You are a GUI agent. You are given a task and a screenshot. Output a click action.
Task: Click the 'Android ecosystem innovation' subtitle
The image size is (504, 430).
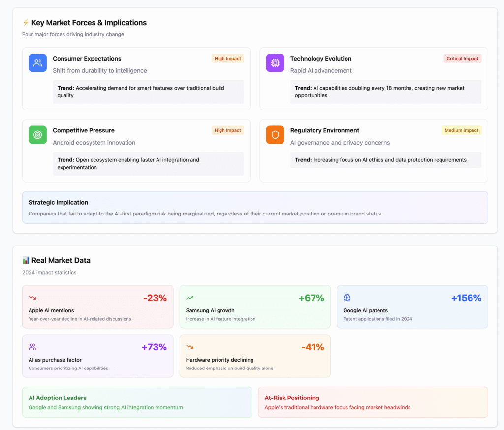point(94,143)
